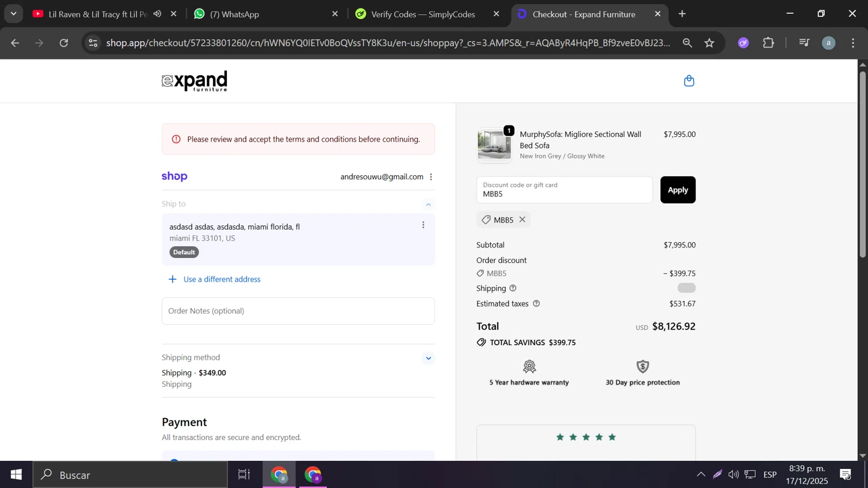
Task: Click the MurphySofa product thumbnail
Action: tap(494, 145)
